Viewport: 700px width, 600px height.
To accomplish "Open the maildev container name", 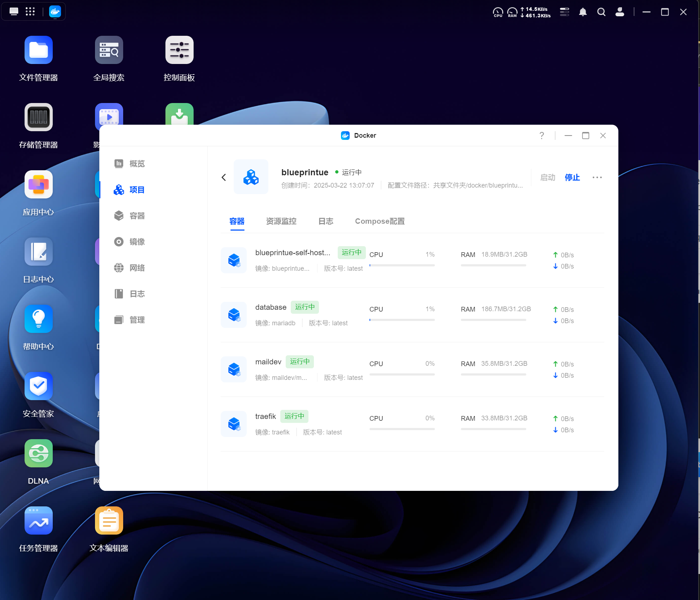I will [268, 362].
